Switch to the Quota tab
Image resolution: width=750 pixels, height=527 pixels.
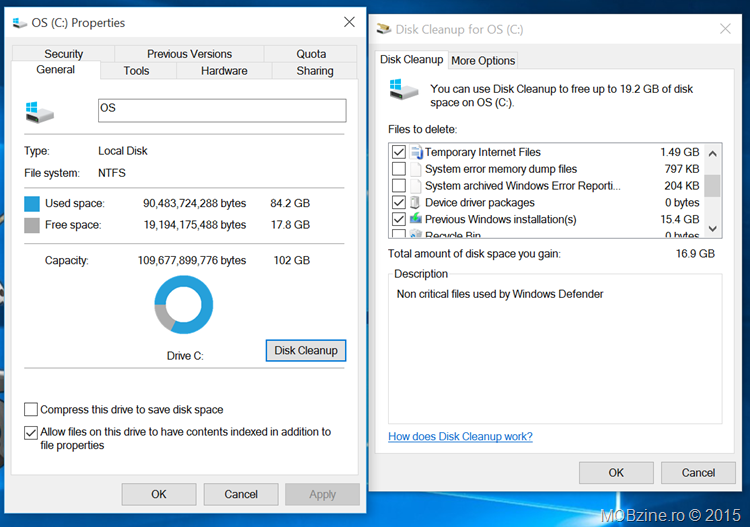(311, 54)
